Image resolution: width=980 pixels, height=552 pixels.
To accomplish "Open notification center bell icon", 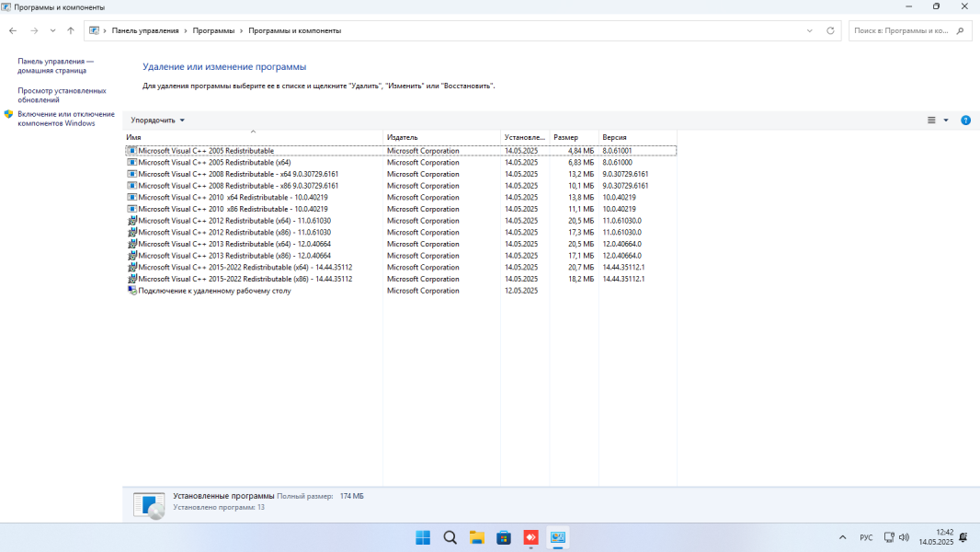I will [x=963, y=537].
